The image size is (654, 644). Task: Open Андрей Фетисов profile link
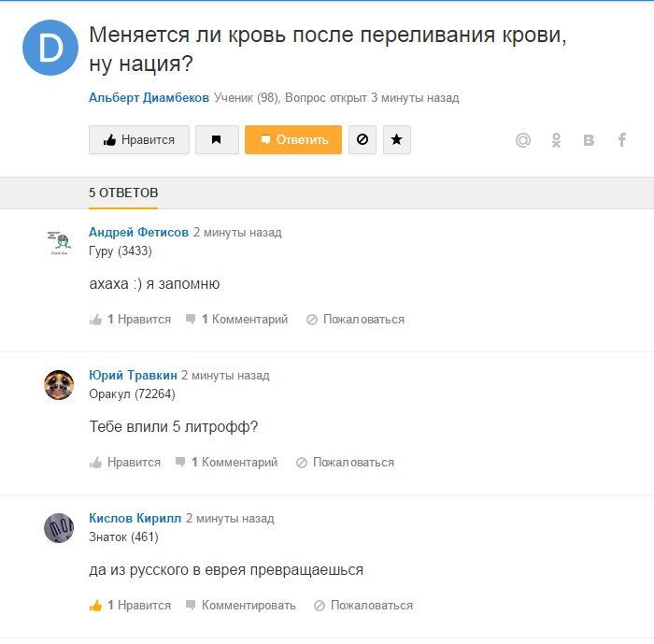pyautogui.click(x=138, y=232)
